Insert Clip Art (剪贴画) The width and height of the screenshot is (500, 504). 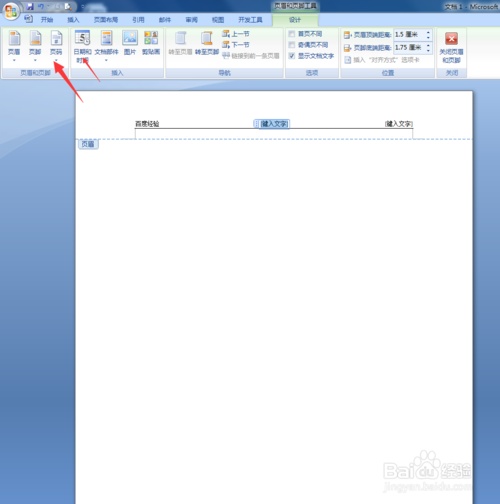(151, 43)
